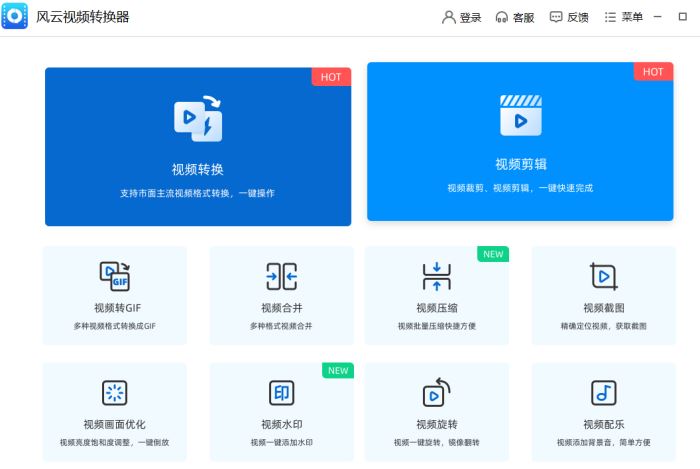Click the video screenshot crop icon

pos(604,277)
